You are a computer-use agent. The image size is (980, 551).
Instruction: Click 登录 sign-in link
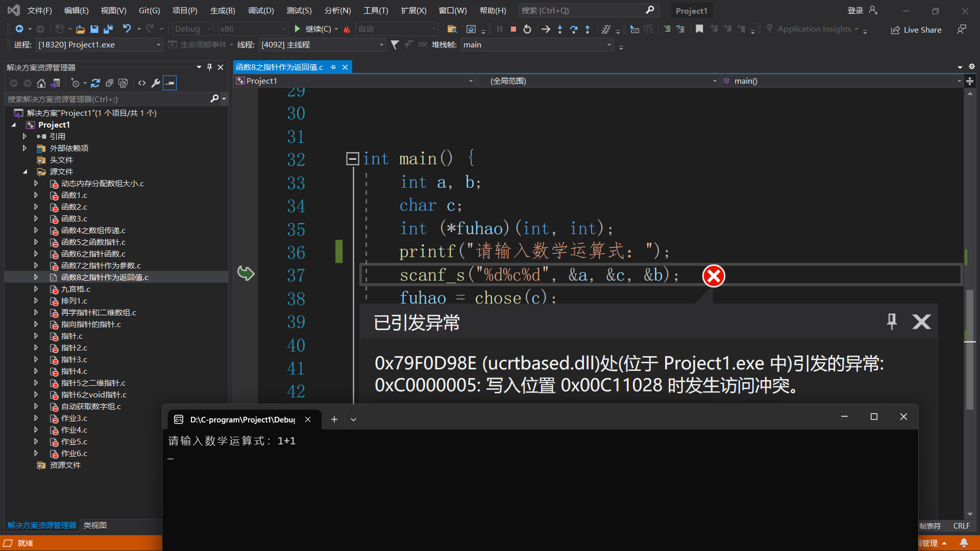tap(855, 10)
